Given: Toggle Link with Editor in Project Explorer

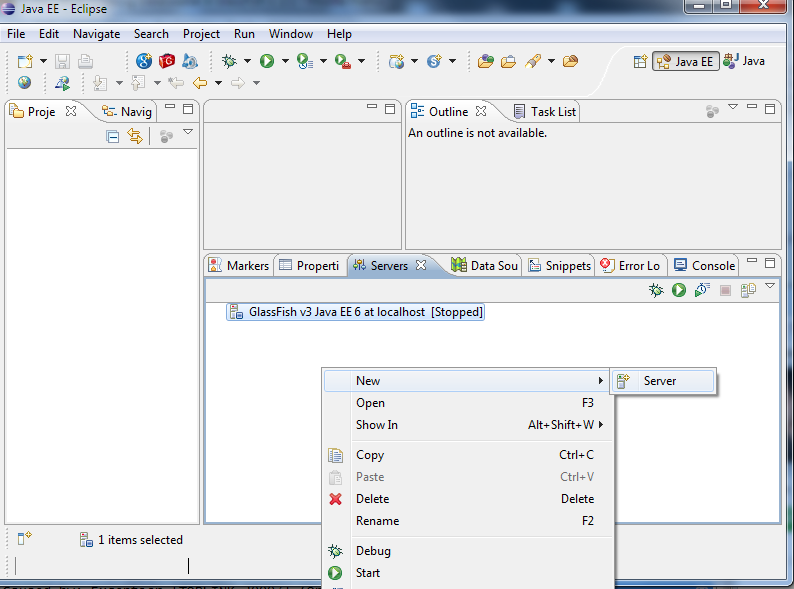Looking at the screenshot, I should [135, 136].
